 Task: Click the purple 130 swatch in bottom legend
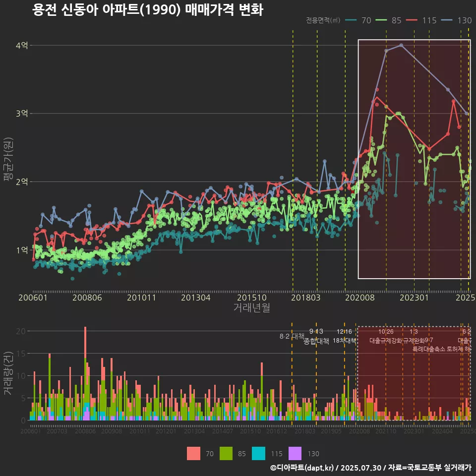[x=295, y=454]
